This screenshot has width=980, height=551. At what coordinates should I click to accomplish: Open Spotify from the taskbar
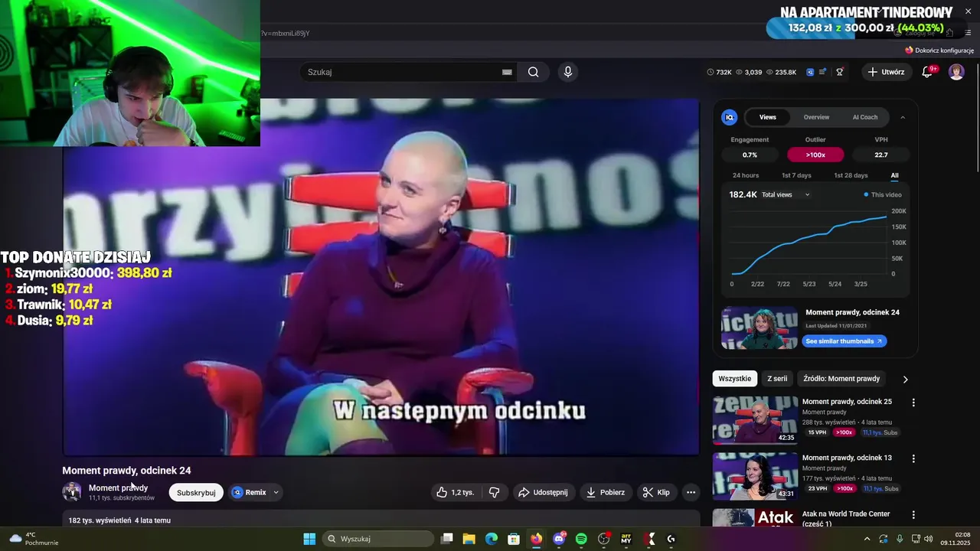point(581,539)
